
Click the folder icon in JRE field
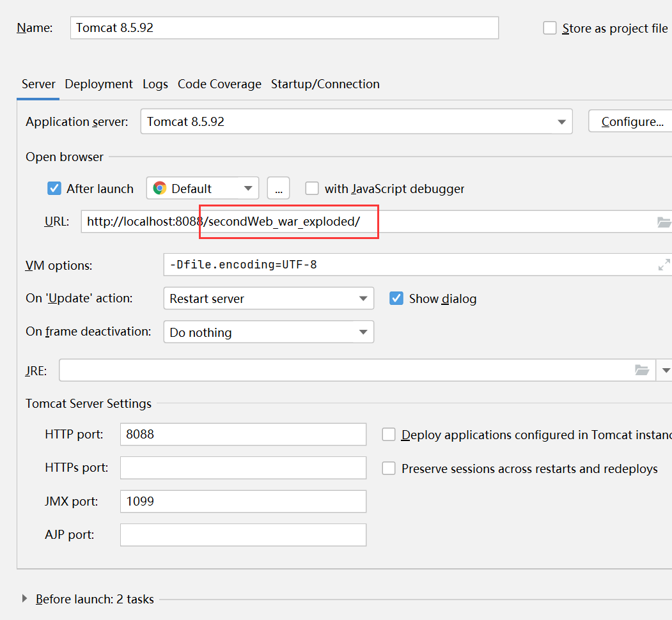[x=641, y=370]
